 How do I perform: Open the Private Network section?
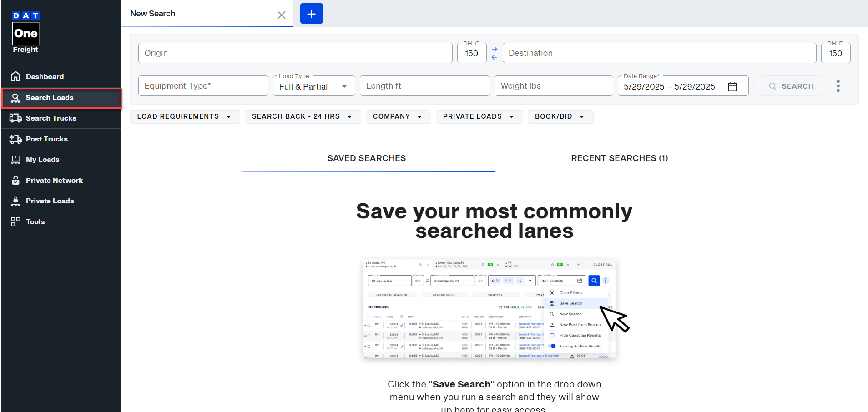54,180
